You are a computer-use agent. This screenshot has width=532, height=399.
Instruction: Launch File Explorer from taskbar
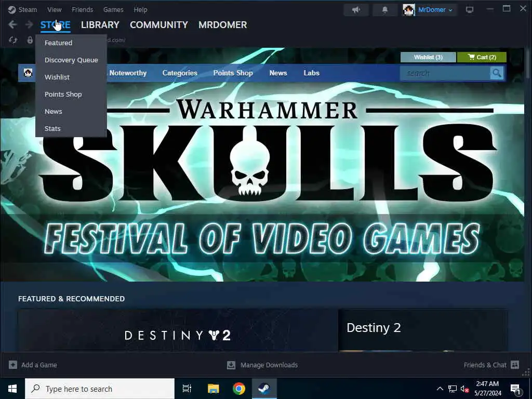[214, 389]
